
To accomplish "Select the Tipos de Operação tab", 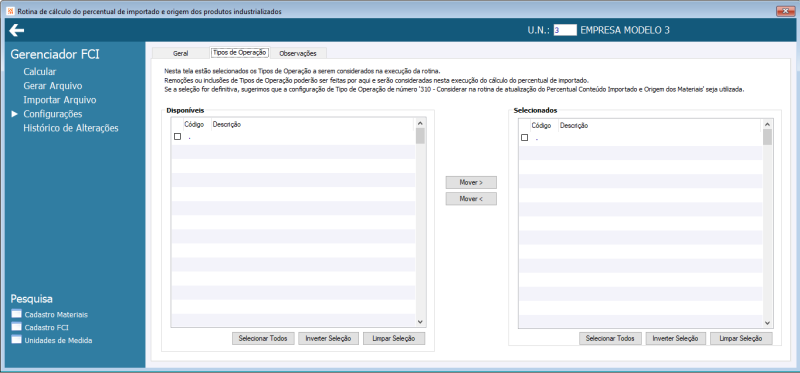I will click(240, 52).
